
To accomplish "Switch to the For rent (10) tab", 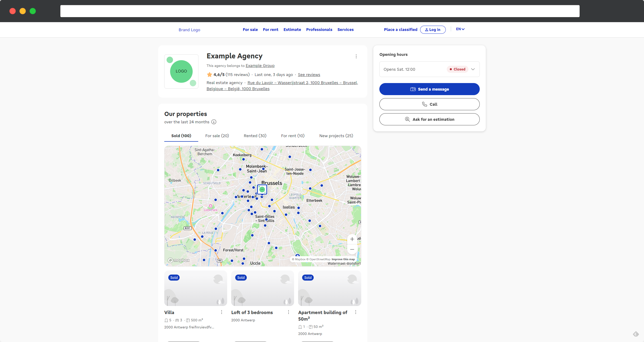I will (293, 136).
